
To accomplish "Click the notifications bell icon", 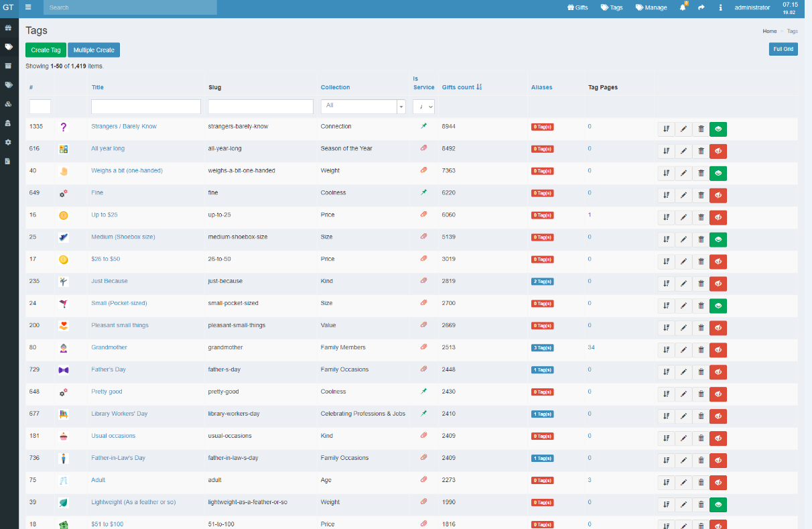I will 683,7.
